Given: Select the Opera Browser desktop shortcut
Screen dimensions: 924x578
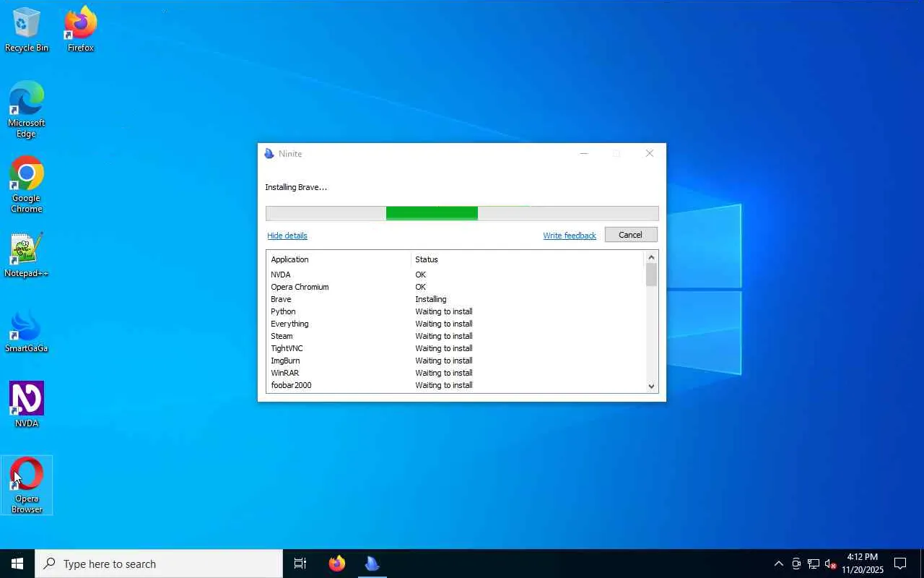Looking at the screenshot, I should (27, 486).
